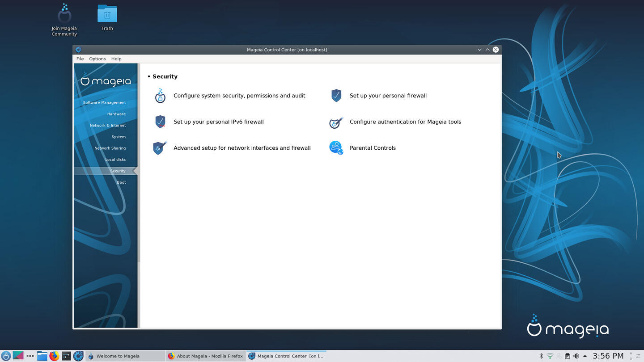The height and width of the screenshot is (362, 644).
Task: Switch to Software Management section
Action: click(x=105, y=103)
